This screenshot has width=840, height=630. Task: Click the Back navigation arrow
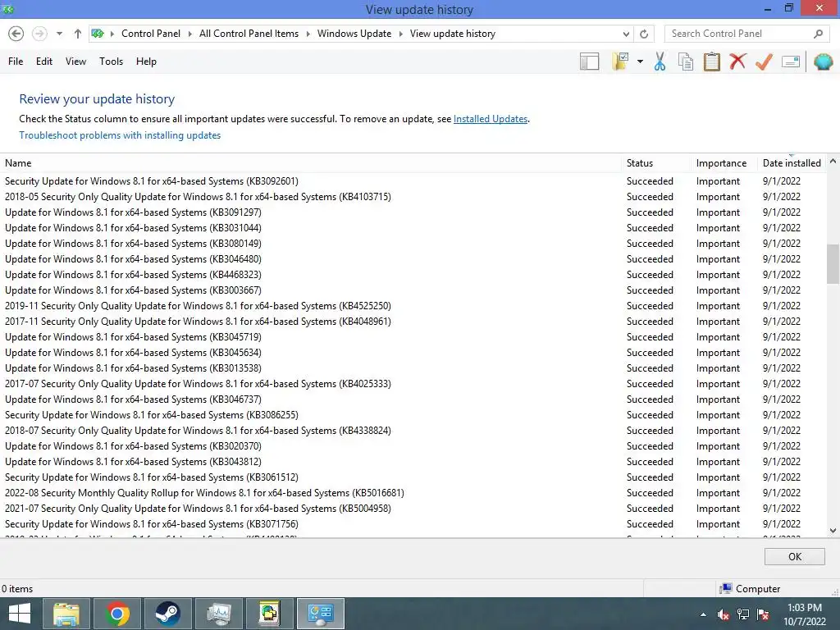click(16, 34)
